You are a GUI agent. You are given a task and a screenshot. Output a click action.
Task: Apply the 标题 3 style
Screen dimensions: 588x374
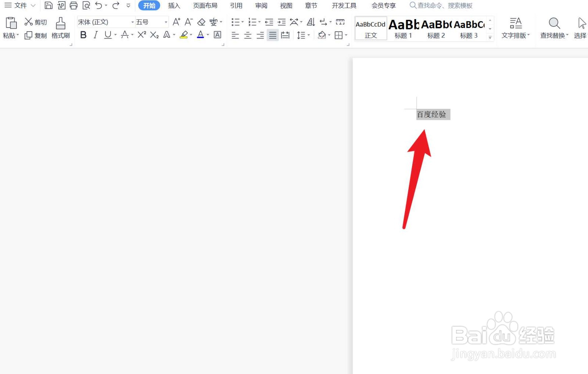(x=469, y=28)
